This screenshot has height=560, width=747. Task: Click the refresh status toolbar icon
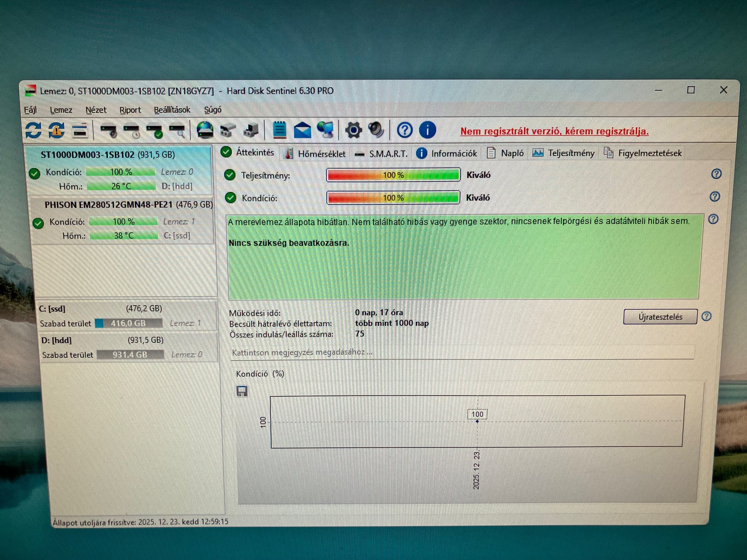tap(33, 130)
